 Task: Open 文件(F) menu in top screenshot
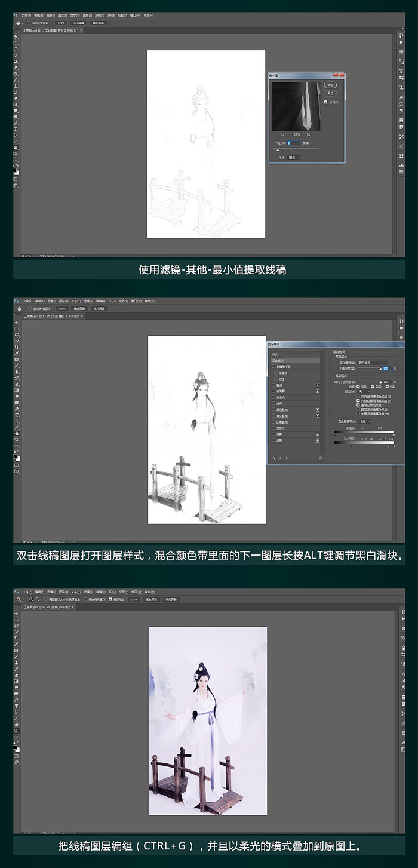pos(26,16)
